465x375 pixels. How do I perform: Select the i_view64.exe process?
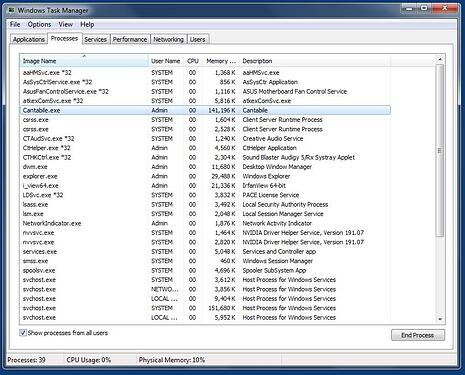pyautogui.click(x=205, y=185)
